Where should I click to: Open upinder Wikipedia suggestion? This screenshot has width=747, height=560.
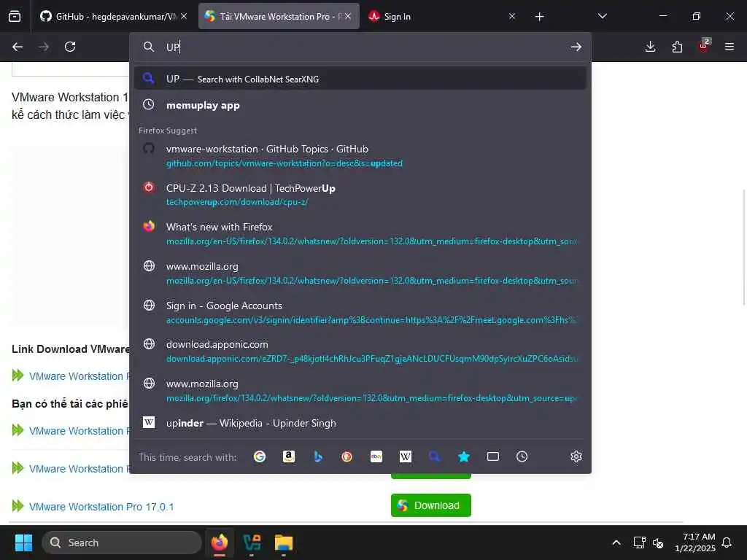(360, 423)
